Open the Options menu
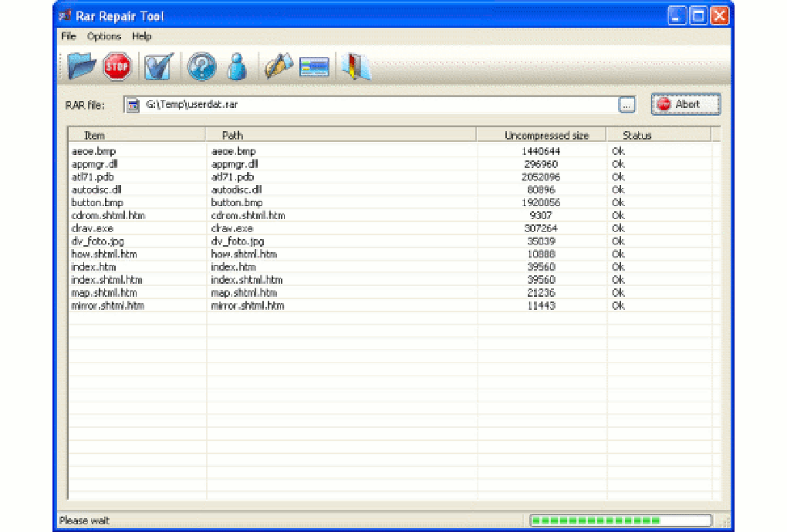This screenshot has width=787, height=532. tap(104, 36)
